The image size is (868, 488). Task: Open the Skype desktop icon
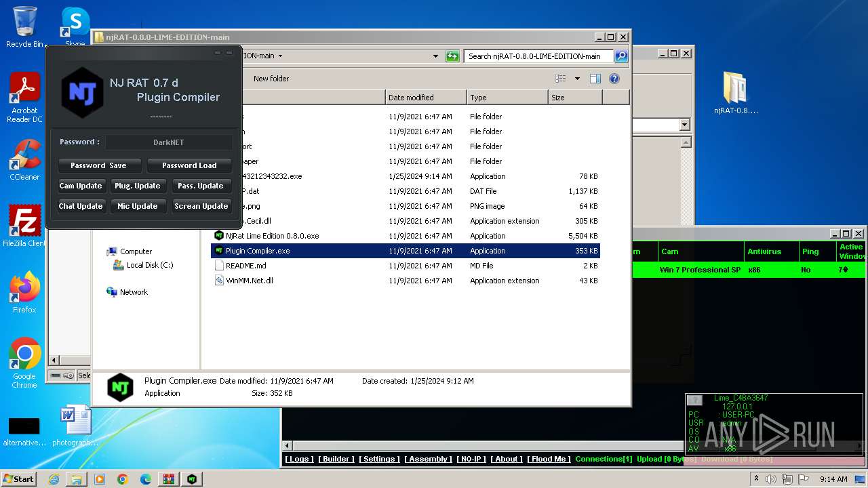pyautogui.click(x=75, y=24)
